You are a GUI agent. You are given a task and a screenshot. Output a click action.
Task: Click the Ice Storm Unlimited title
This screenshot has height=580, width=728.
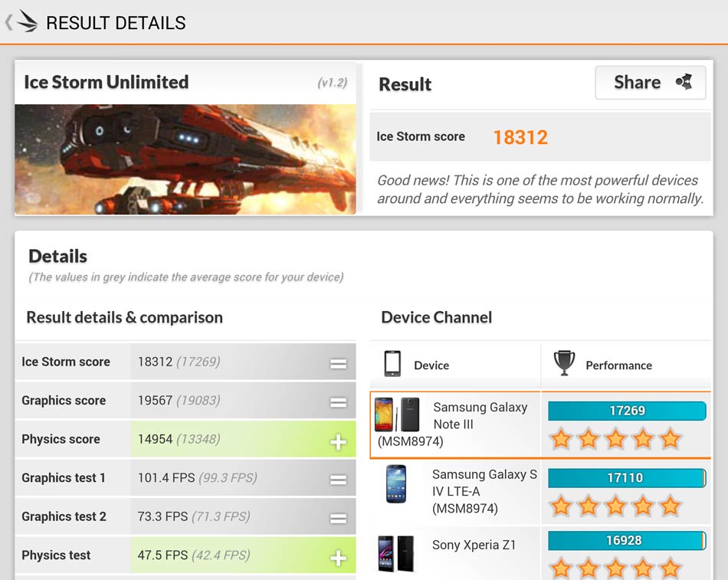pos(107,82)
